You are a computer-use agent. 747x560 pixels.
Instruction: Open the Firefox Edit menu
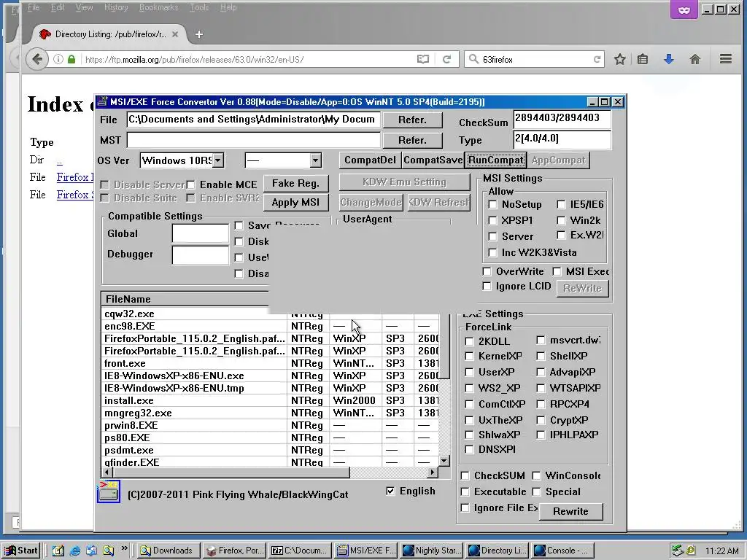(x=58, y=7)
